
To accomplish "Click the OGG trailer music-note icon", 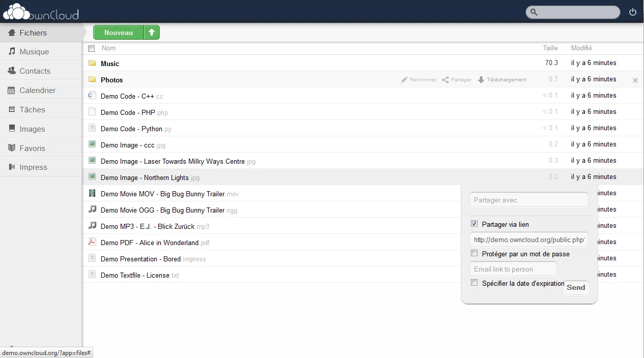I will click(x=92, y=209).
